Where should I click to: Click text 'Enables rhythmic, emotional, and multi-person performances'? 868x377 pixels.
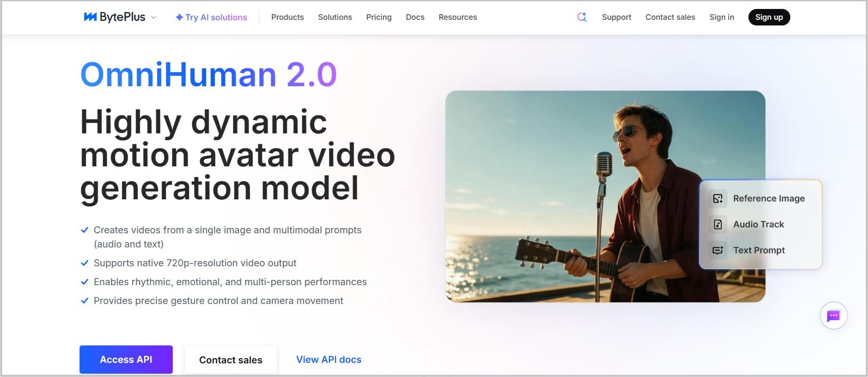click(x=230, y=282)
